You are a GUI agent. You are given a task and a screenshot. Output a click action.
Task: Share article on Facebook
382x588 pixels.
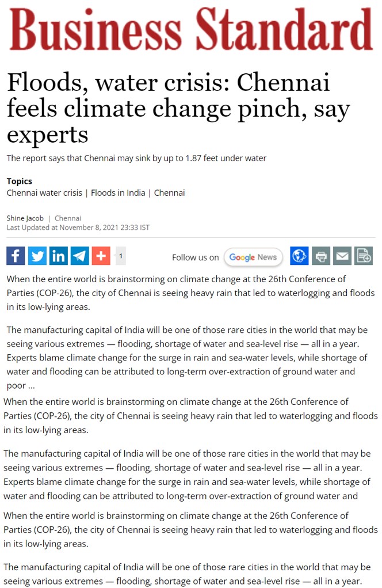pos(16,256)
